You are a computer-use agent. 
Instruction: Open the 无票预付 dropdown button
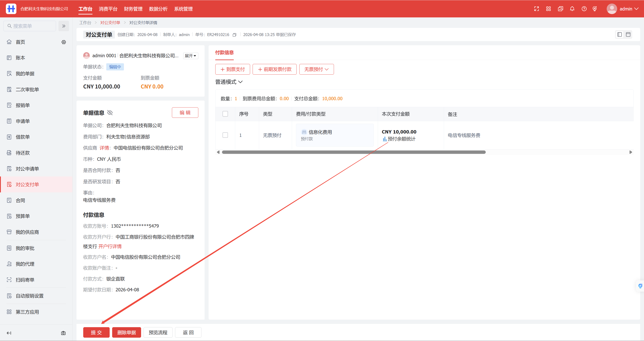click(316, 69)
